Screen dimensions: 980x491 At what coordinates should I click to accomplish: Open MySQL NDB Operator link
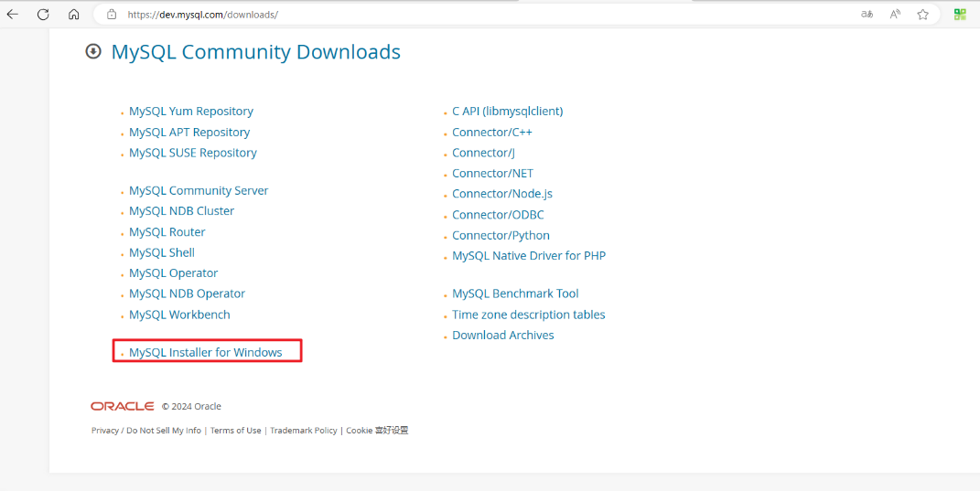tap(188, 294)
